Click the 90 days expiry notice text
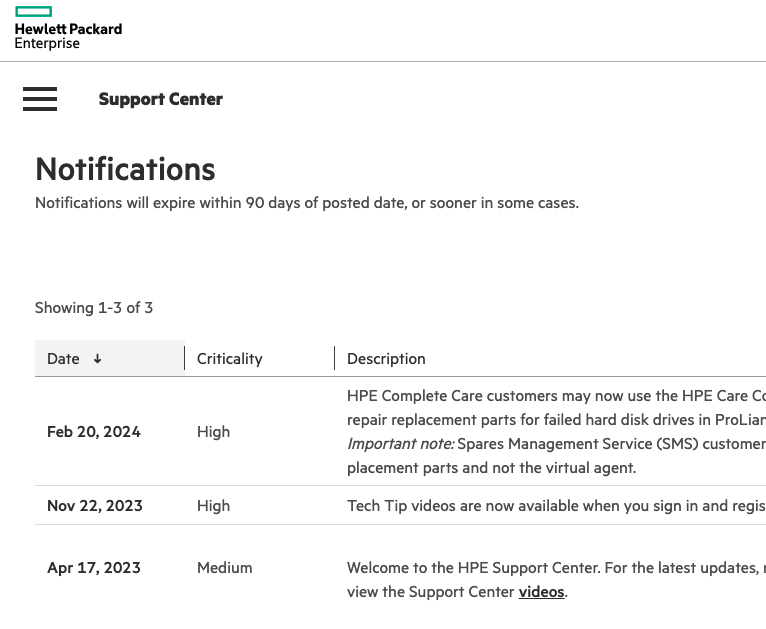 (306, 203)
